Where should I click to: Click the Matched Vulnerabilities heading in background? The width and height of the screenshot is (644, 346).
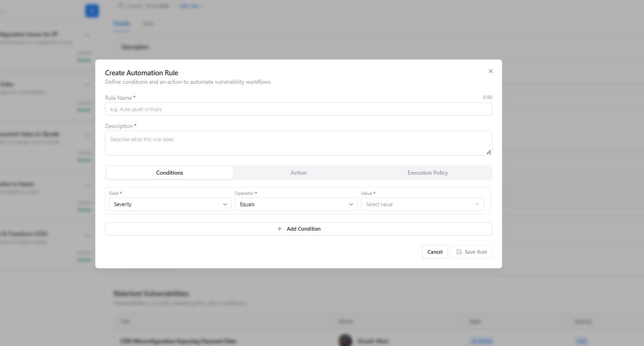point(151,294)
